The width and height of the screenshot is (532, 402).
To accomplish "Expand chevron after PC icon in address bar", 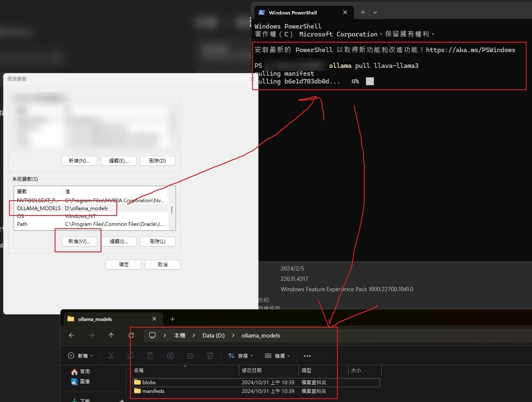I will point(165,335).
